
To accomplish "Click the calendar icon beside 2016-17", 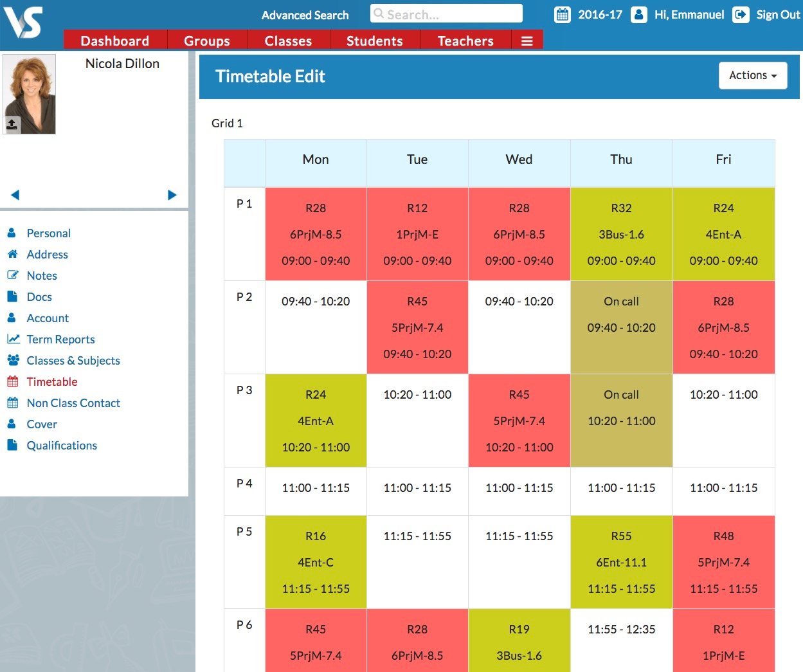I will 562,14.
